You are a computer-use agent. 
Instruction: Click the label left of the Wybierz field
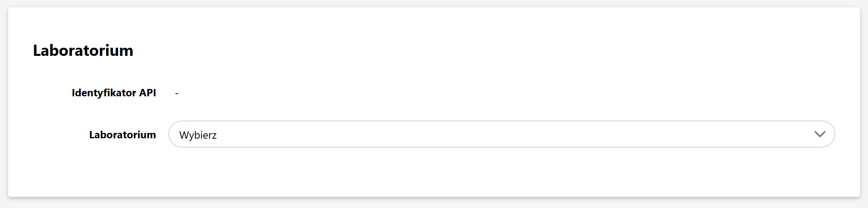122,135
